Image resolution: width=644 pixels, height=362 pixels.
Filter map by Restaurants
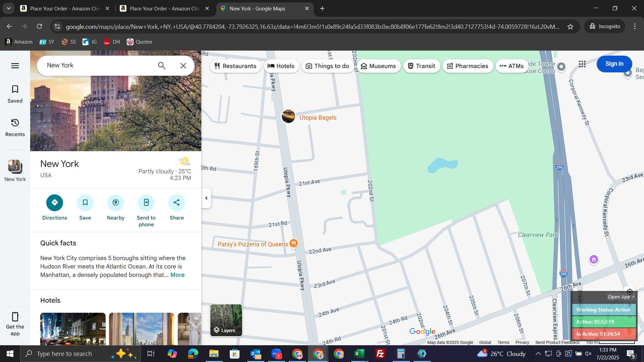point(235,66)
